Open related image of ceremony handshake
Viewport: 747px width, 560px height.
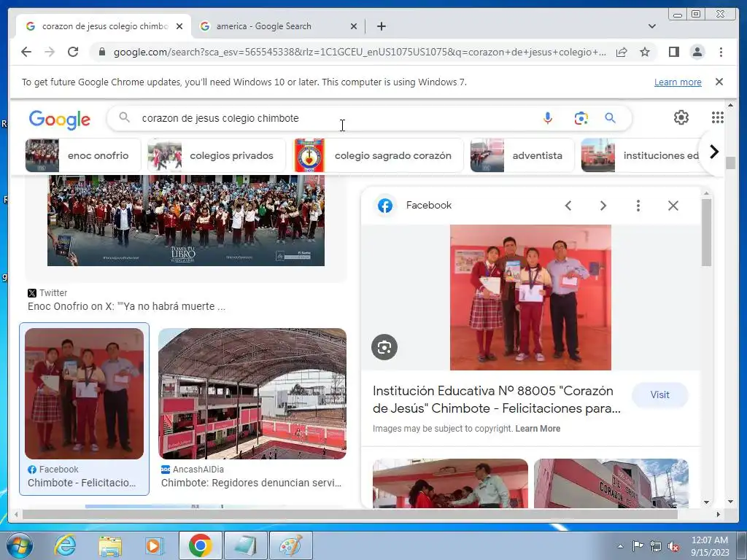[450, 483]
